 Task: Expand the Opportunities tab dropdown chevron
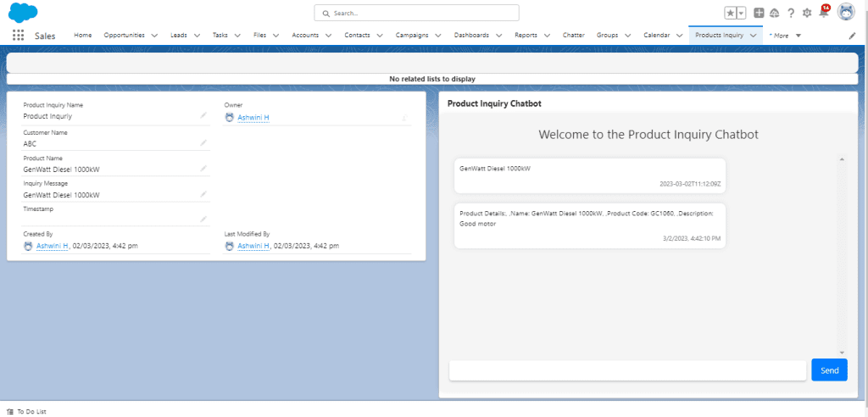(x=154, y=36)
